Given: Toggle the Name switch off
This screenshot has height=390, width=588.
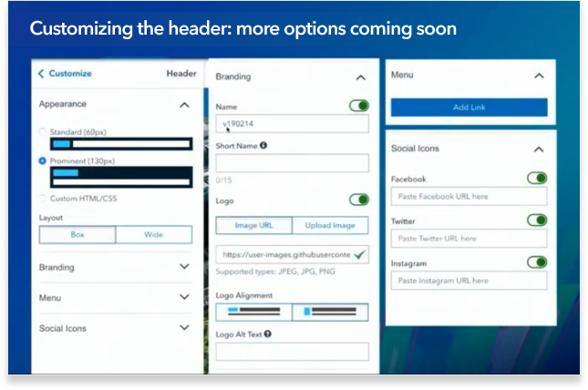Looking at the screenshot, I should point(359,106).
